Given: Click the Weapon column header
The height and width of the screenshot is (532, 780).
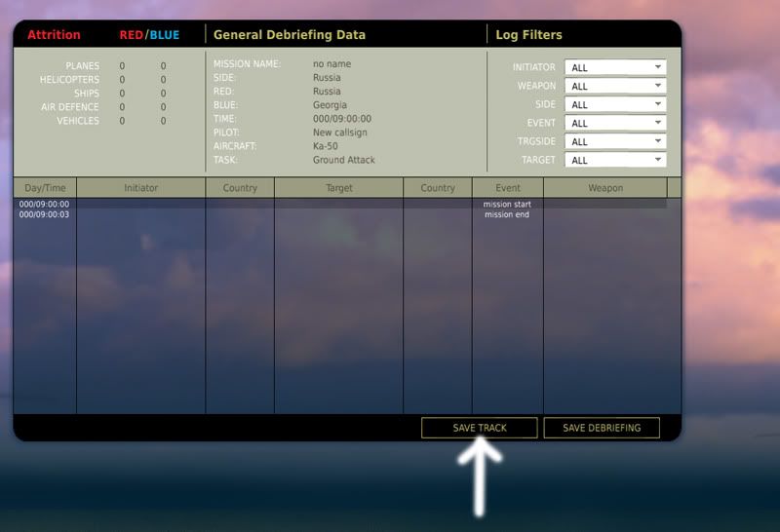Looking at the screenshot, I should tap(604, 188).
